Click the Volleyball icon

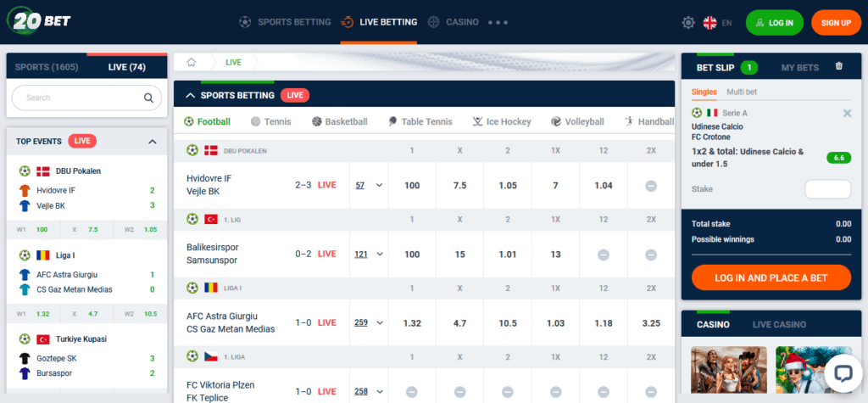pyautogui.click(x=556, y=121)
